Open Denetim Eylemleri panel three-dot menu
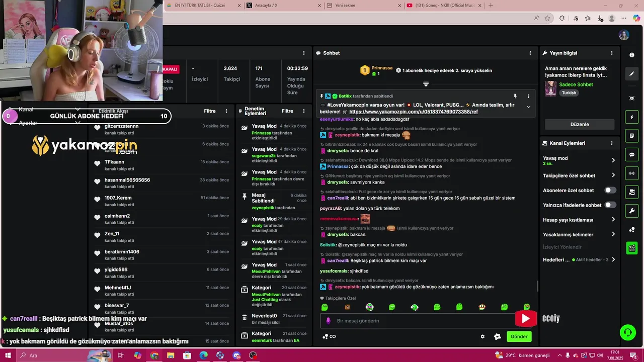The height and width of the screenshot is (362, 644). pyautogui.click(x=303, y=111)
